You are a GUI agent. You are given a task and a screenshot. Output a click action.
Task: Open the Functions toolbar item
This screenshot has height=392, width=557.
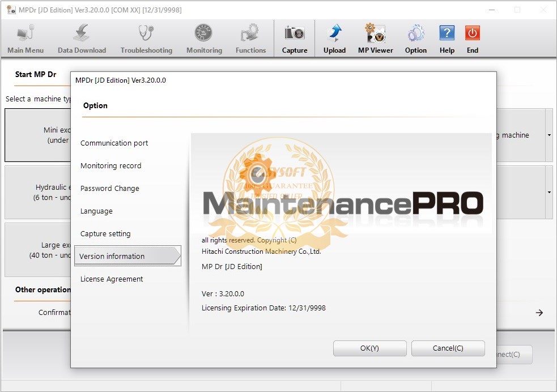[250, 39]
